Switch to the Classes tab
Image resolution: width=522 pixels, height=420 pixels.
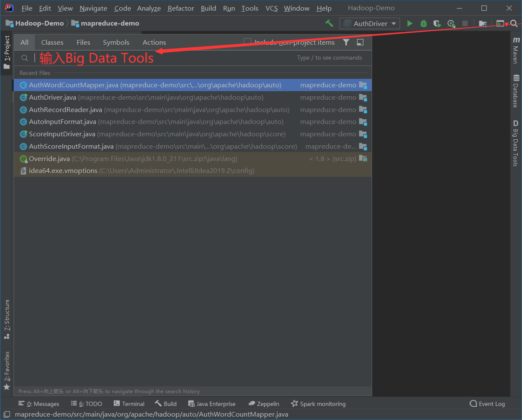[x=52, y=42]
